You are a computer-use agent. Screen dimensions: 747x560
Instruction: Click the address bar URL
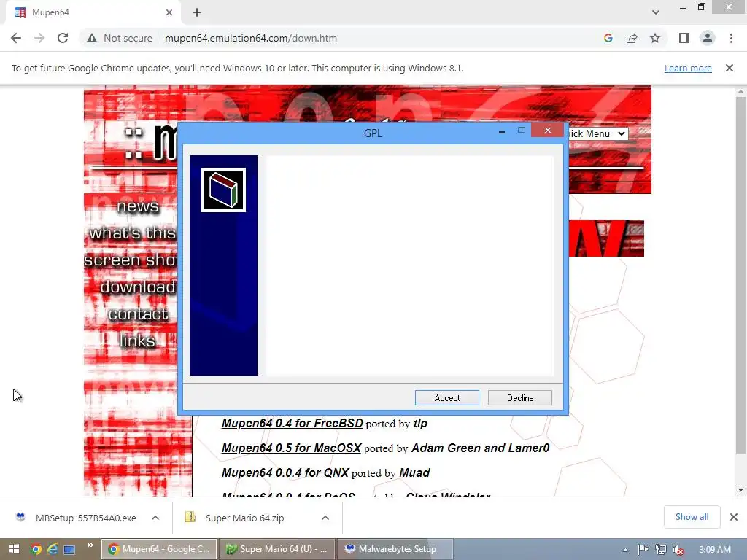[x=251, y=38]
